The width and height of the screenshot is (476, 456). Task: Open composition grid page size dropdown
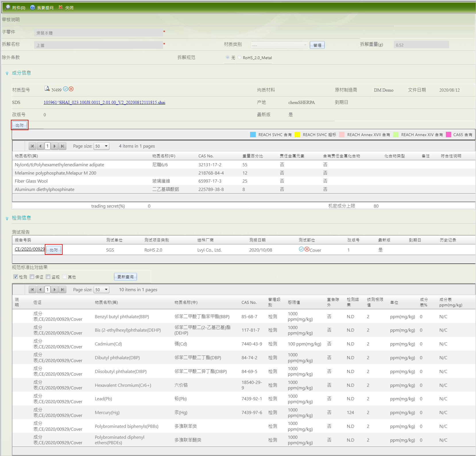[102, 146]
